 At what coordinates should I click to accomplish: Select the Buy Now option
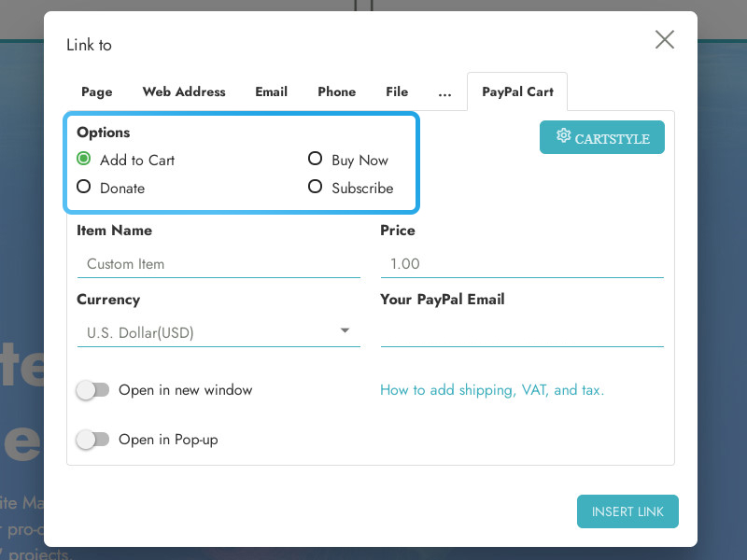coord(315,159)
